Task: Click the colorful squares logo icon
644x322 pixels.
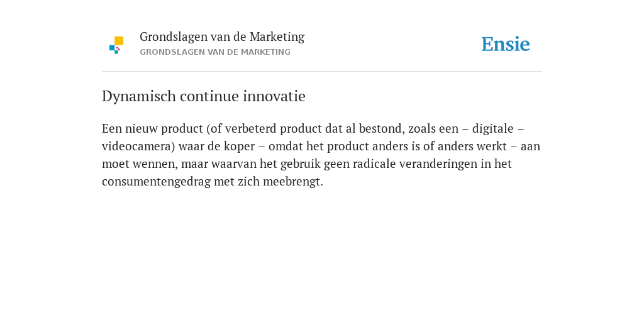Action: click(116, 45)
